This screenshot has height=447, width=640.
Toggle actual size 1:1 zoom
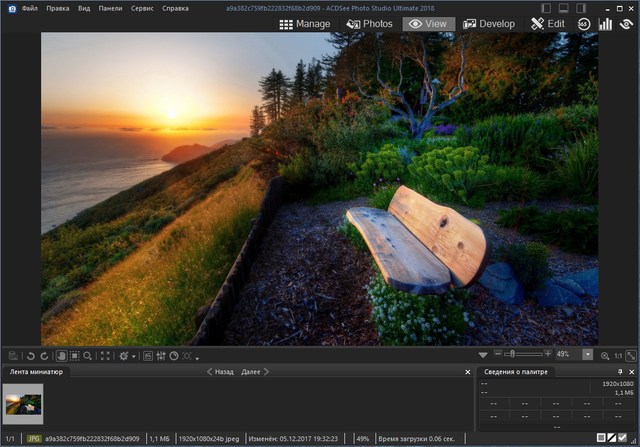(x=617, y=355)
